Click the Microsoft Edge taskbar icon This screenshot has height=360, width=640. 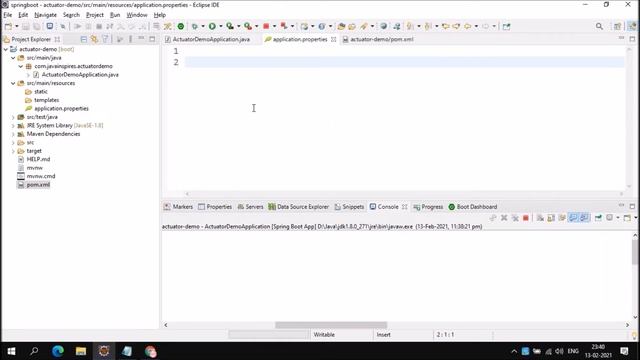[58, 351]
